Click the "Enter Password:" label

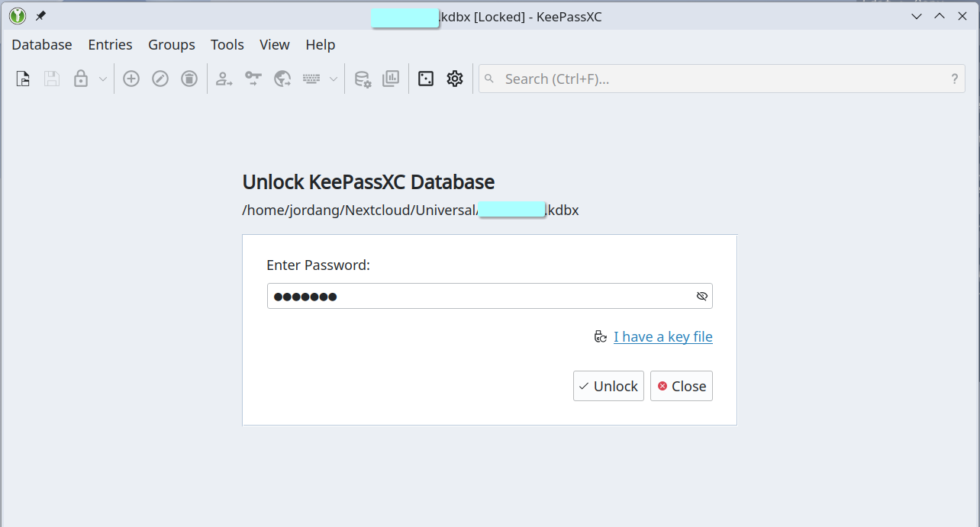point(318,265)
